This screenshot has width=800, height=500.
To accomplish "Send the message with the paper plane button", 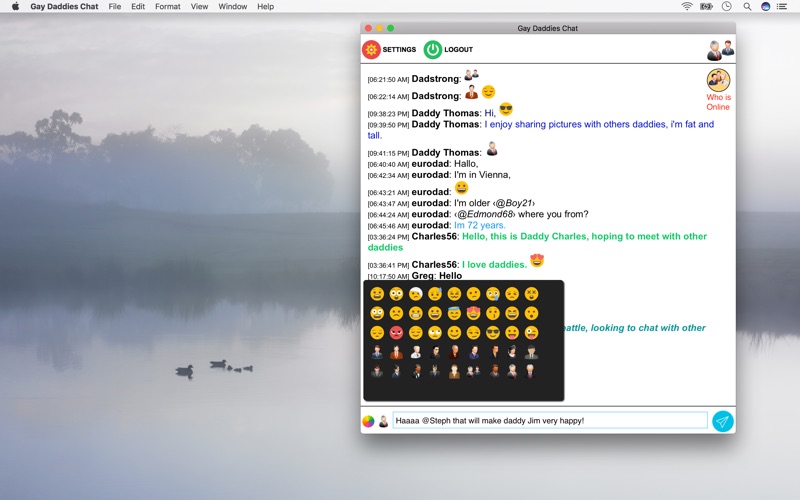I will click(x=722, y=421).
